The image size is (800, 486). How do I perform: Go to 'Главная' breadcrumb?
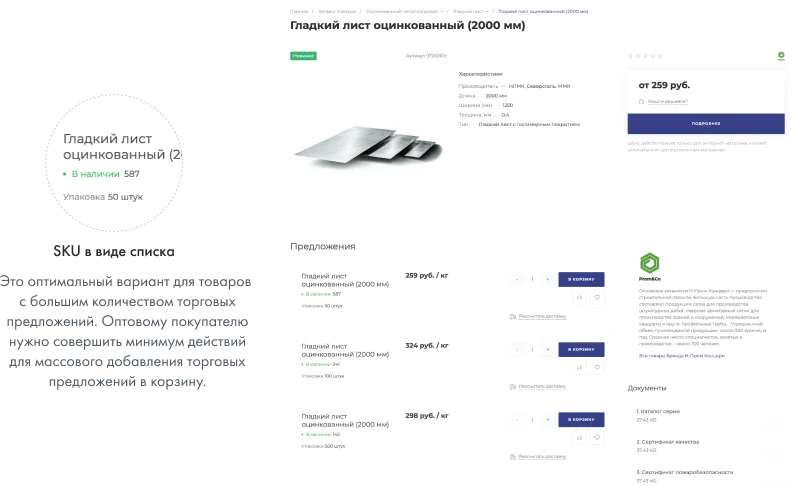pos(299,11)
